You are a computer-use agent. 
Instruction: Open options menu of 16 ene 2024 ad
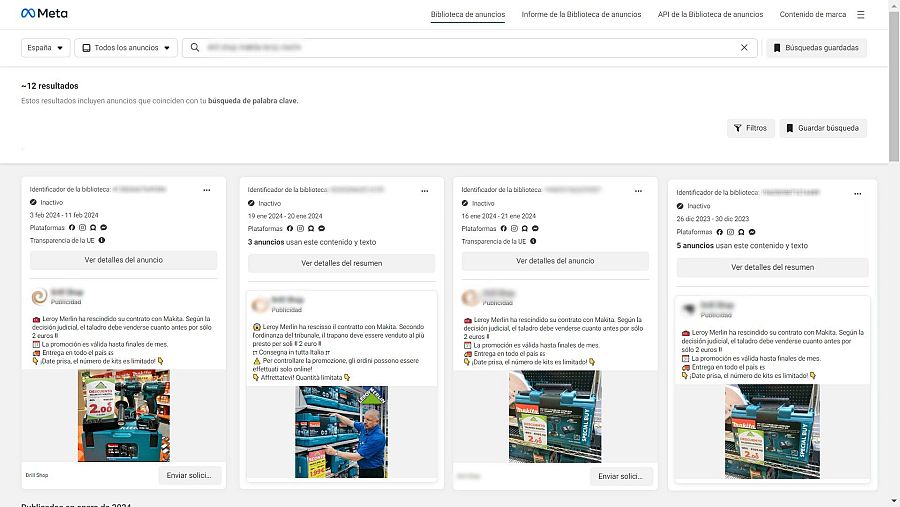[x=638, y=191]
